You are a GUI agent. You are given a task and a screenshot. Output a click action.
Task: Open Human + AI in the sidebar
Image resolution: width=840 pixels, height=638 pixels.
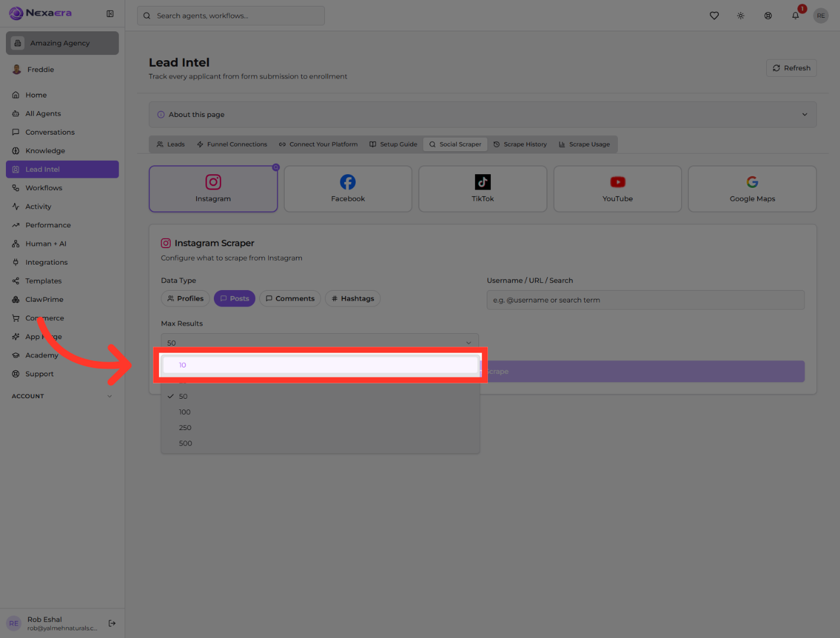62,244
